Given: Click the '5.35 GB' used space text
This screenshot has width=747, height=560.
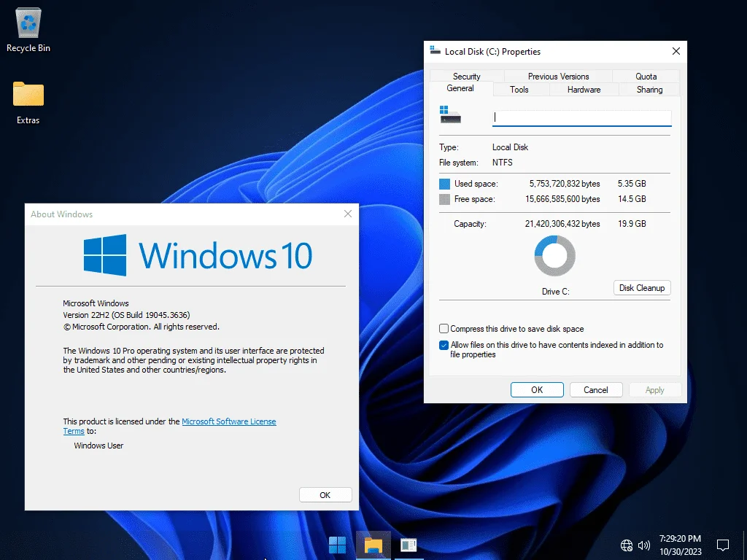Looking at the screenshot, I should point(632,183).
